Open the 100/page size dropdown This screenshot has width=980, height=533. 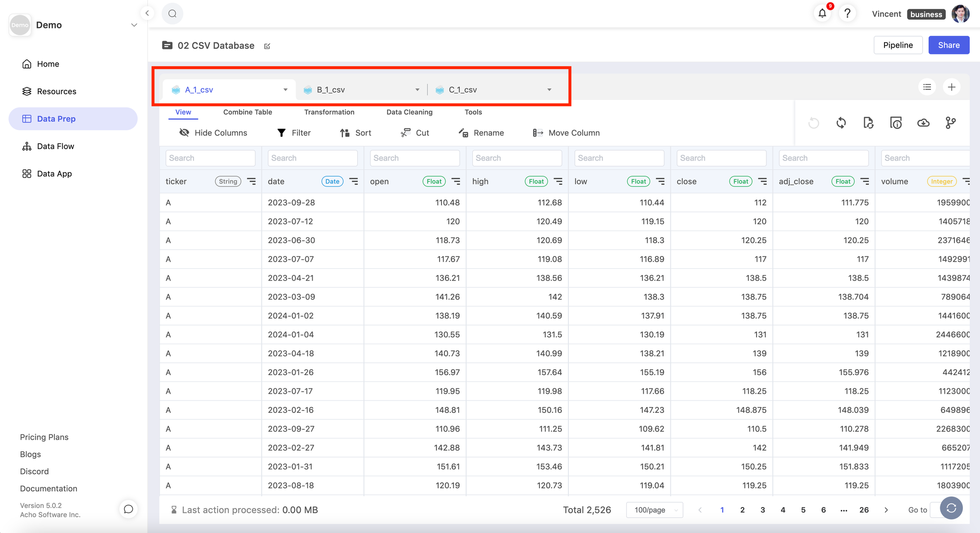pos(655,510)
